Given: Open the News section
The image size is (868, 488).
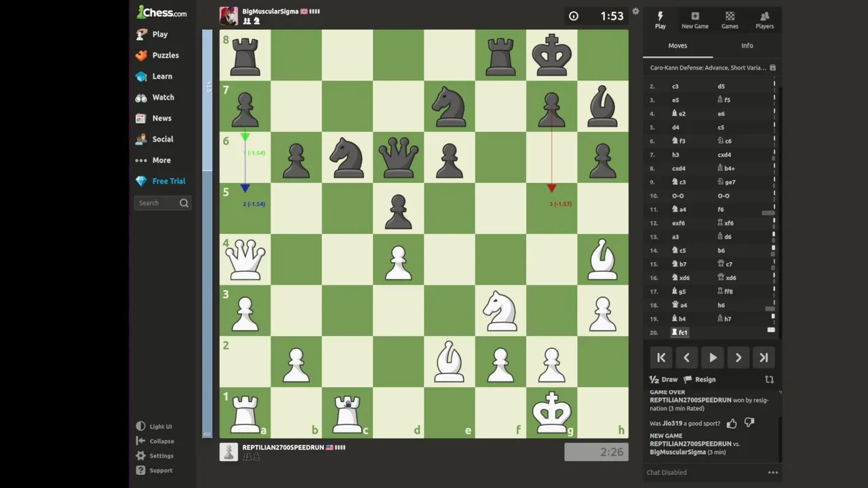Looking at the screenshot, I should tap(154, 118).
